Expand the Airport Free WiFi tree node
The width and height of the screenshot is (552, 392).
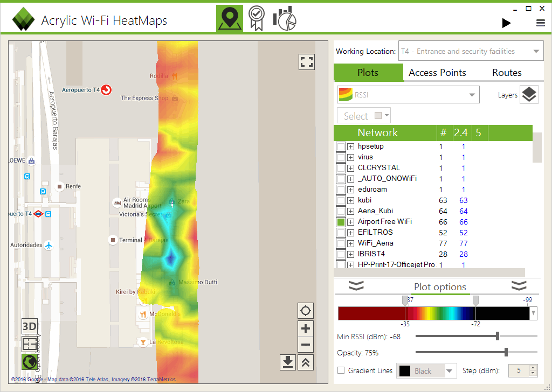(x=350, y=222)
